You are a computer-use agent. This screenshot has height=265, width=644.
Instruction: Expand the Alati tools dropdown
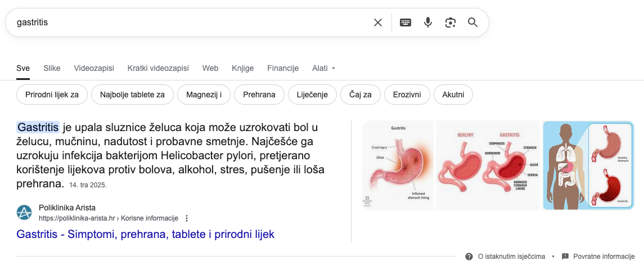[324, 69]
